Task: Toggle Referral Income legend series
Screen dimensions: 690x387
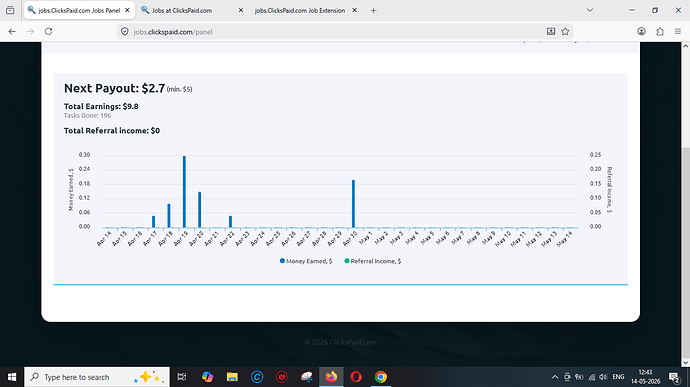Action: [x=373, y=261]
